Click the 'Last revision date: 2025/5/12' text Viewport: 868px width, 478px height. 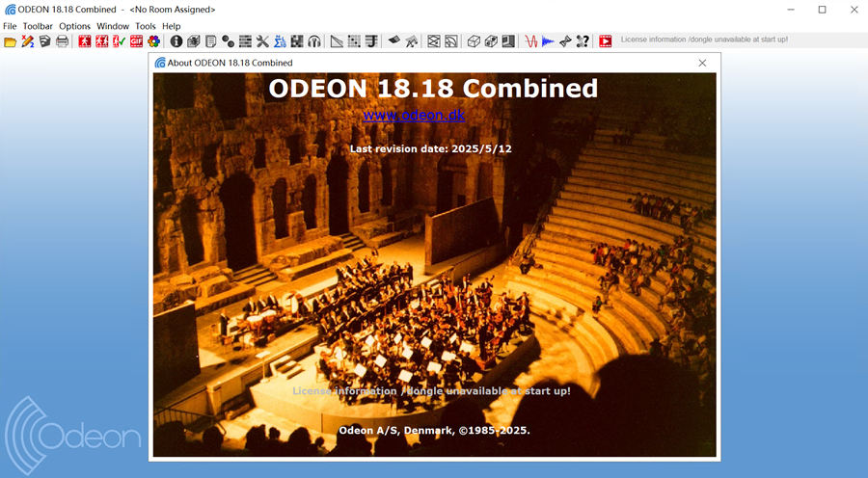pyautogui.click(x=431, y=148)
